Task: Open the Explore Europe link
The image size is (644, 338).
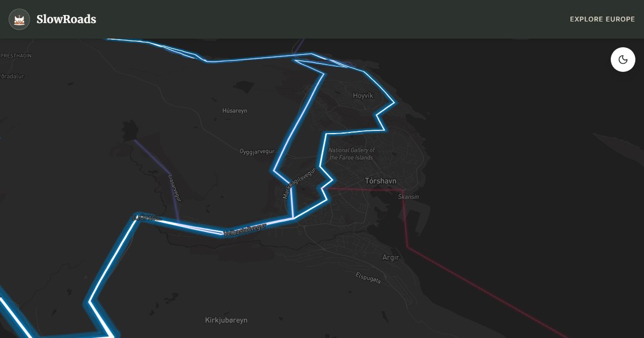Action: [x=602, y=19]
